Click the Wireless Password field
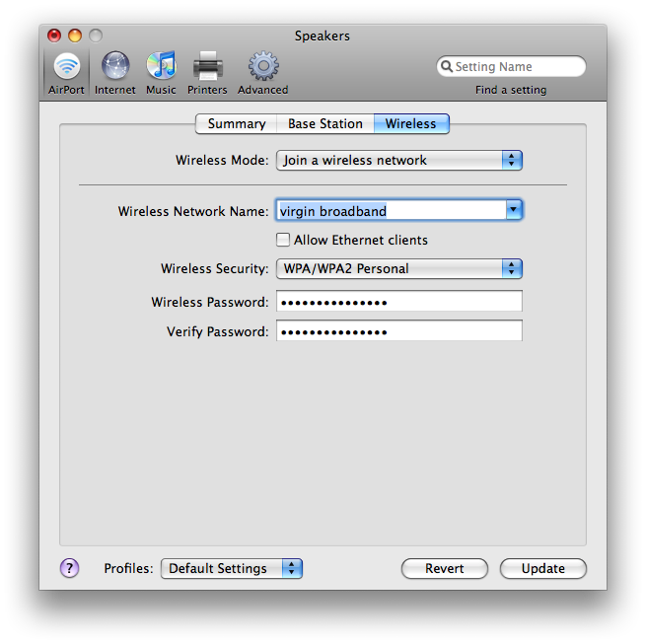Screen dimensions: 646x644 [x=398, y=302]
